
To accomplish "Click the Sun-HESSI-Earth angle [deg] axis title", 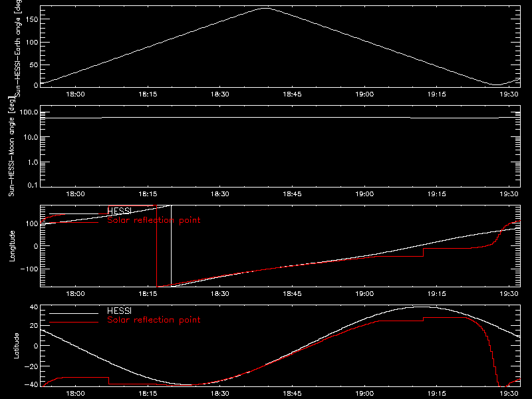I will click(18, 49).
